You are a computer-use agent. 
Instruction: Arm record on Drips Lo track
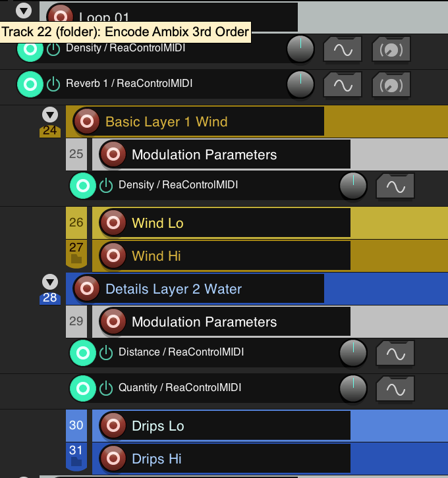point(113,425)
